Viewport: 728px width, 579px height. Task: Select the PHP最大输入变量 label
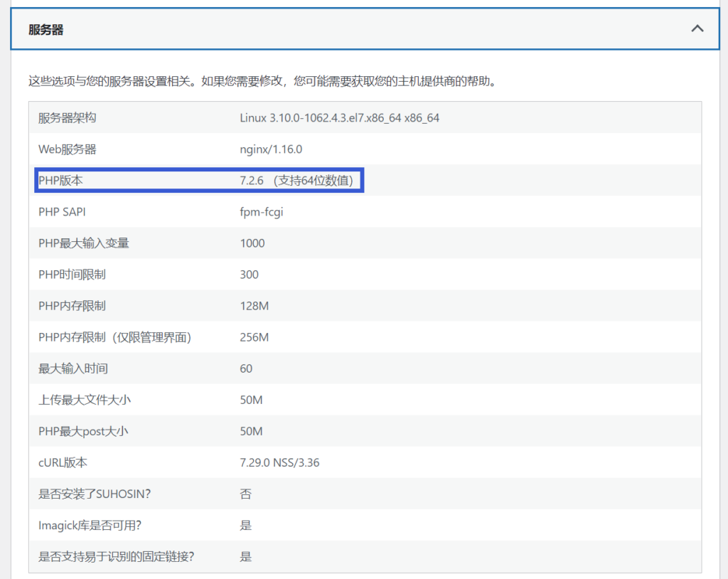pyautogui.click(x=84, y=243)
